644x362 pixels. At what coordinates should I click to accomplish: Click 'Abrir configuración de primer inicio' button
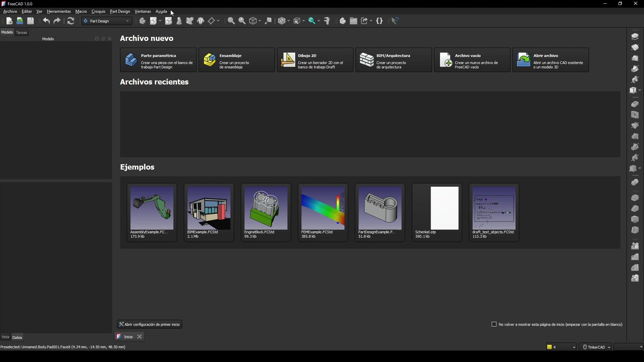pyautogui.click(x=150, y=324)
